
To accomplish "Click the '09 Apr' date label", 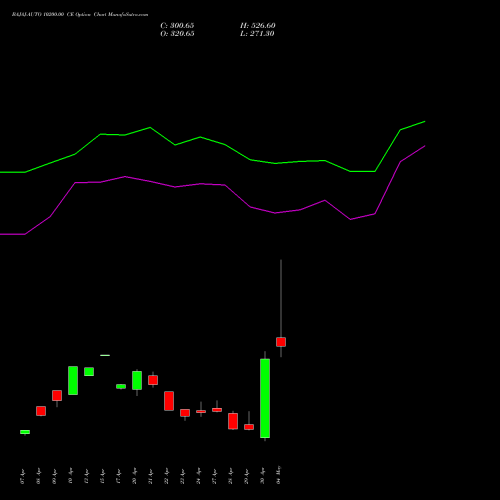I will click(54, 477).
